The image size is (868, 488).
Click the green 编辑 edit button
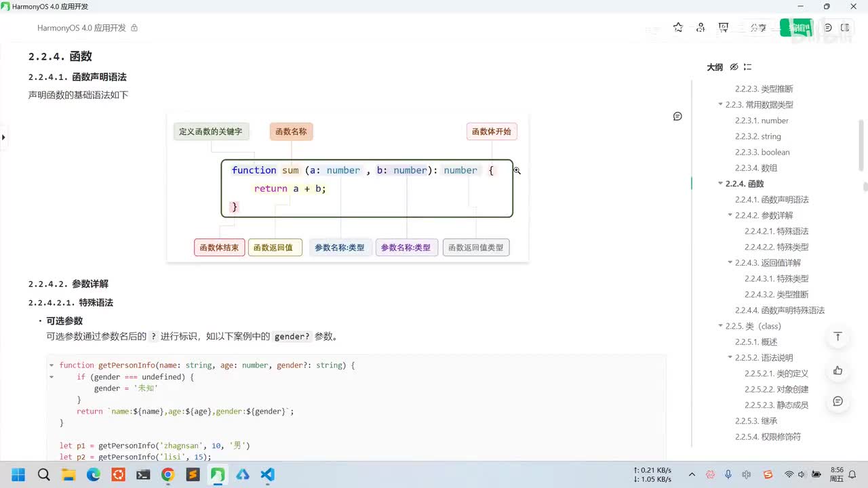796,28
